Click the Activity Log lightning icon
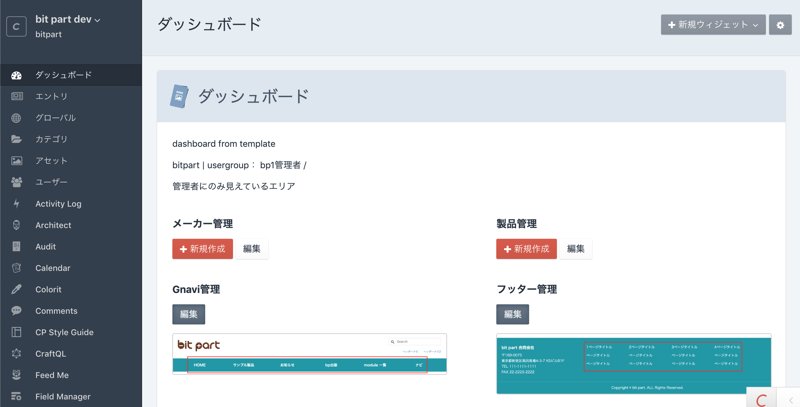800x407 pixels. [x=17, y=204]
